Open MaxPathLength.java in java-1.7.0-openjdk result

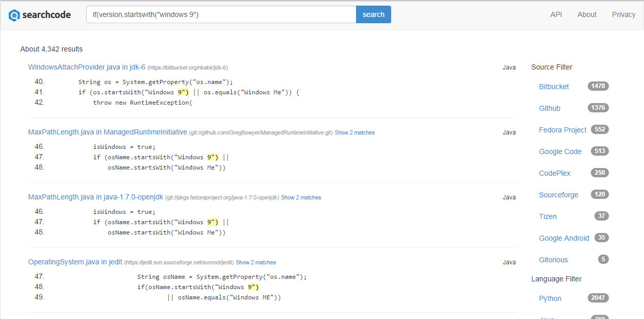(95, 197)
